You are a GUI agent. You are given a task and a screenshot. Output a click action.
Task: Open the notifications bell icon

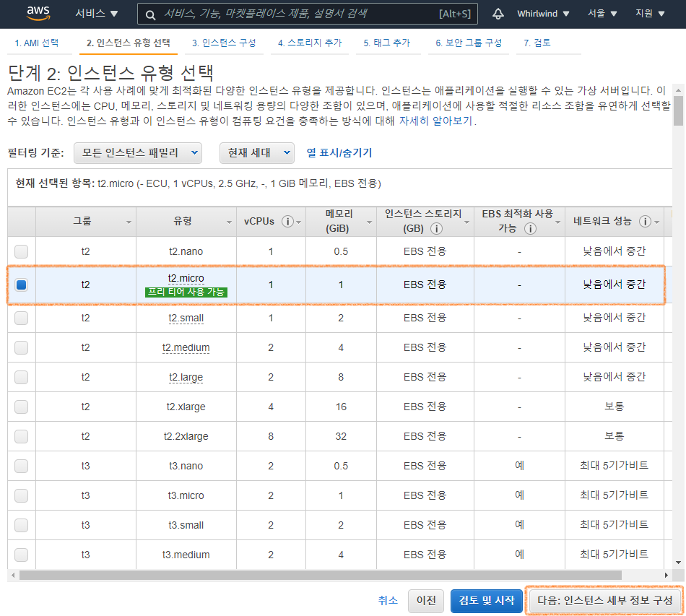pos(498,14)
